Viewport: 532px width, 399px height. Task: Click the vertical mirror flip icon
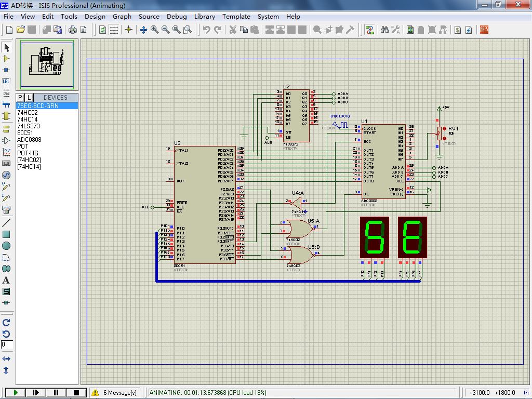(6, 370)
